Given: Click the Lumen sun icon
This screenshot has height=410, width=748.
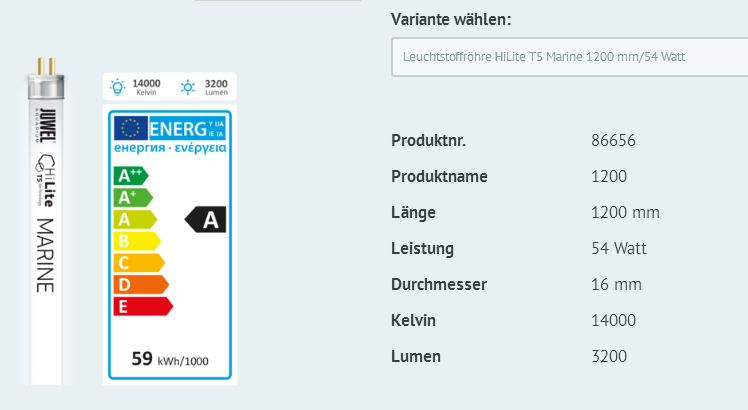Looking at the screenshot, I should tap(189, 86).
